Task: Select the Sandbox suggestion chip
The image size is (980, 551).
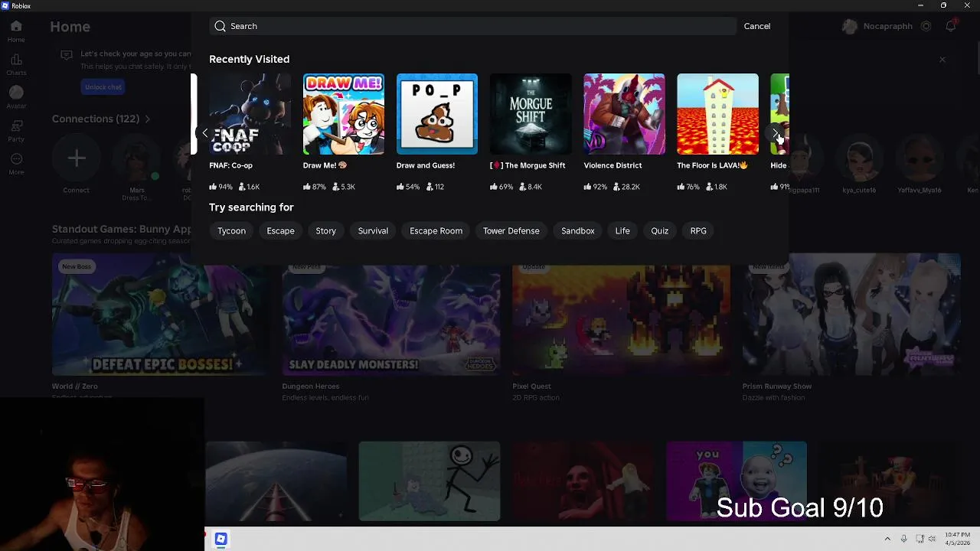Action: pyautogui.click(x=578, y=230)
